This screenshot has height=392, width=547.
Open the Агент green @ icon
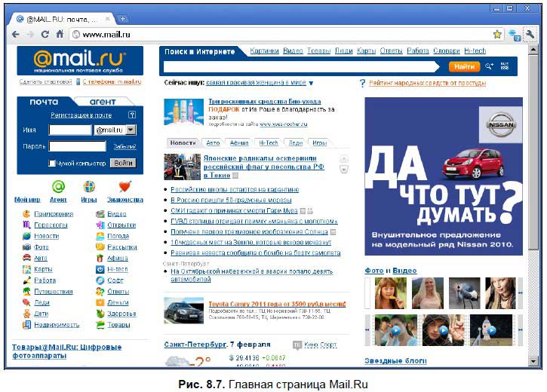coord(58,187)
